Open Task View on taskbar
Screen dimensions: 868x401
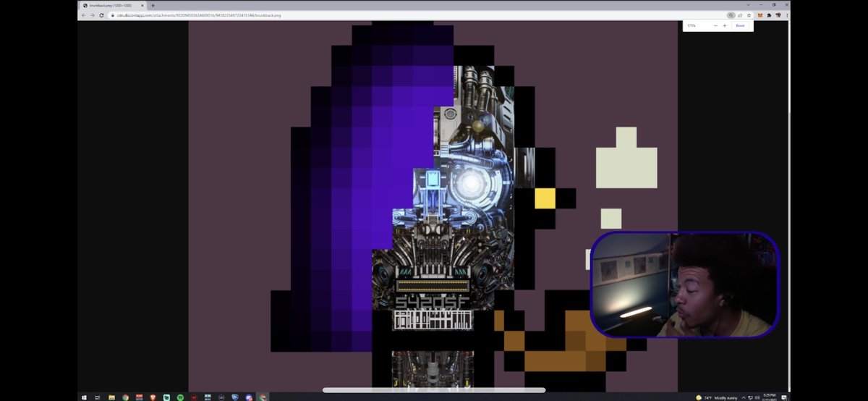[x=98, y=397]
